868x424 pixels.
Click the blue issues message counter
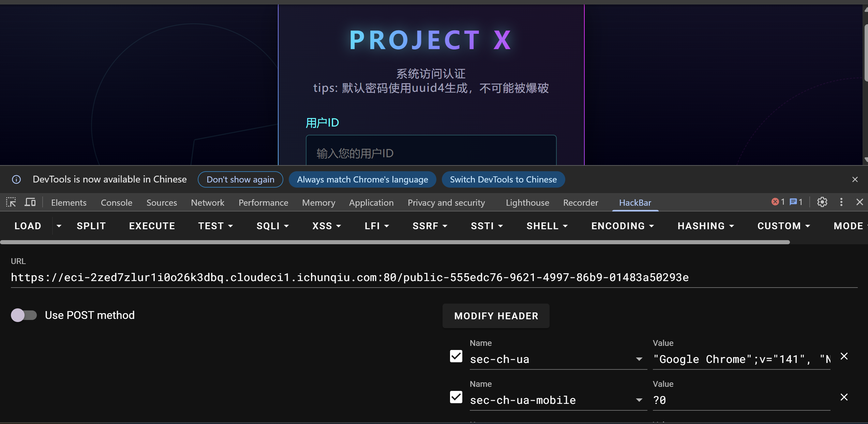[796, 202]
